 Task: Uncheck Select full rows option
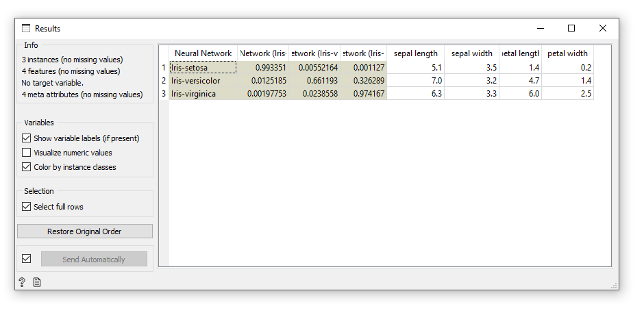pos(27,207)
